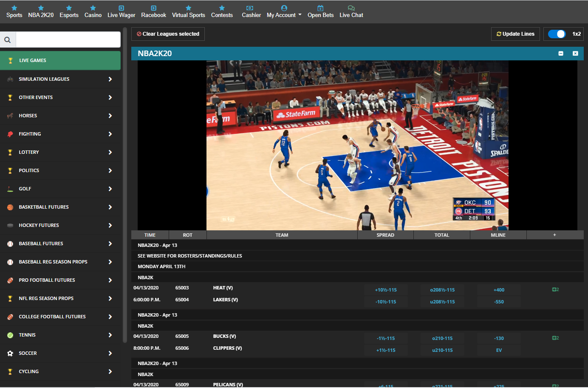Close the NBA2K20 panel with X
This screenshot has width=588, height=388.
click(x=575, y=53)
